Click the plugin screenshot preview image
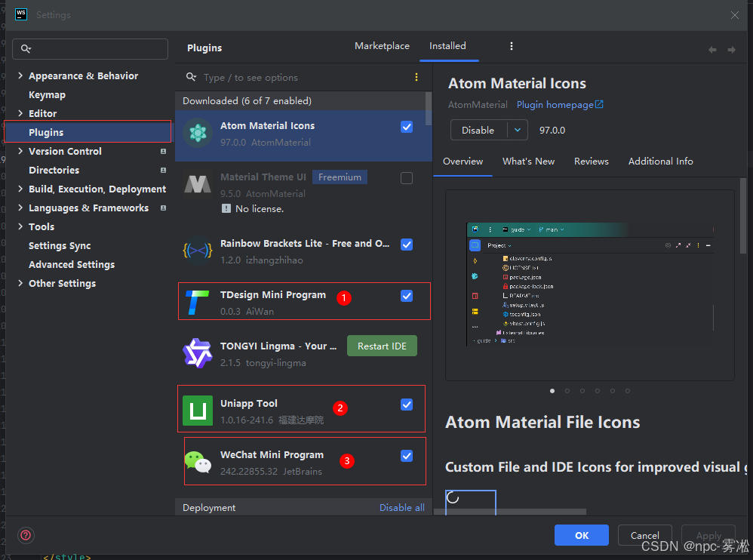The image size is (753, 560). coord(590,285)
